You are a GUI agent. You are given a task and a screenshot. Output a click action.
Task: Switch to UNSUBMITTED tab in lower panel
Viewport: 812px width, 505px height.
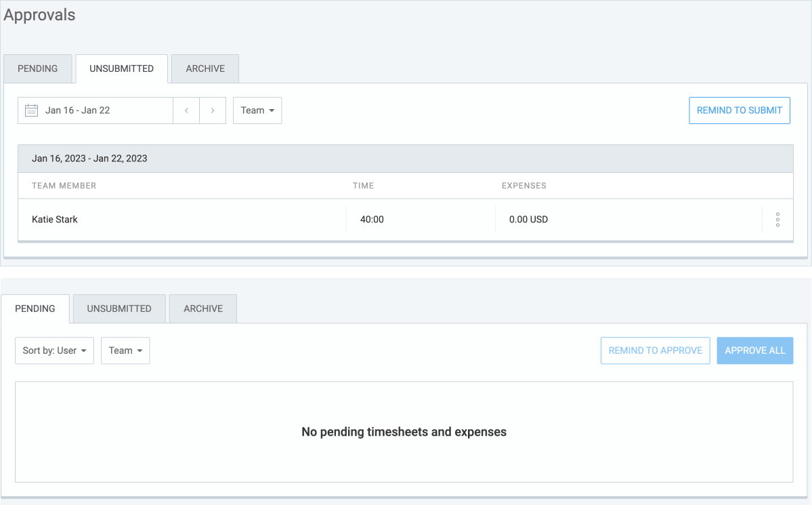[119, 308]
